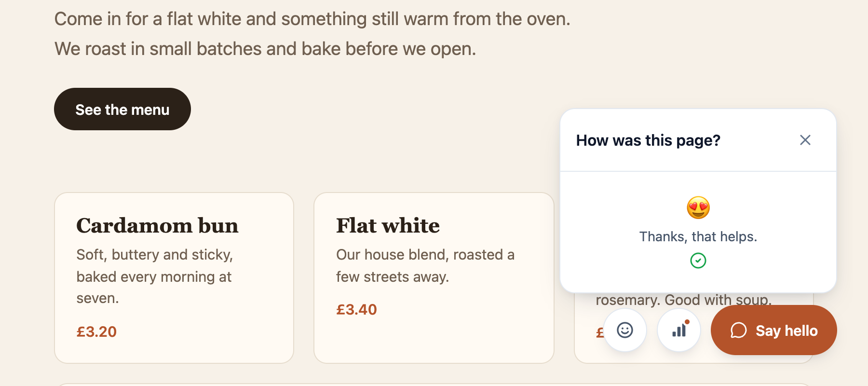The height and width of the screenshot is (386, 868).
Task: Click the heart-eyes emoji in popup
Action: 698,208
